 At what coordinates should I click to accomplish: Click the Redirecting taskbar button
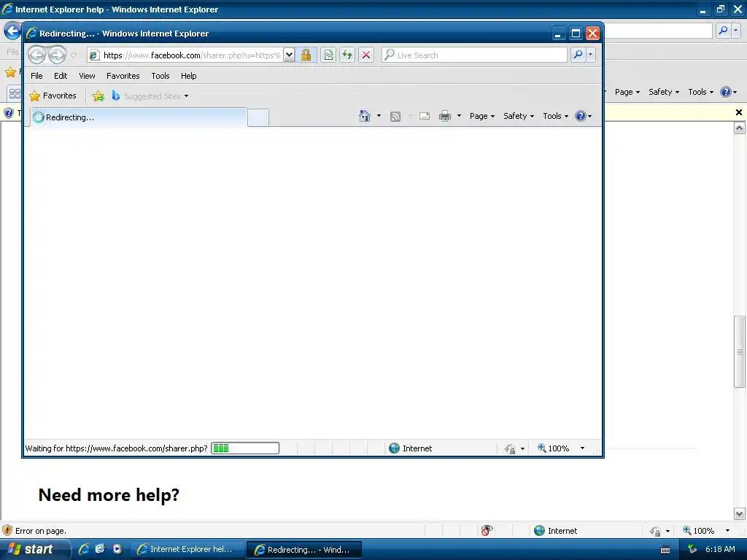(x=304, y=550)
